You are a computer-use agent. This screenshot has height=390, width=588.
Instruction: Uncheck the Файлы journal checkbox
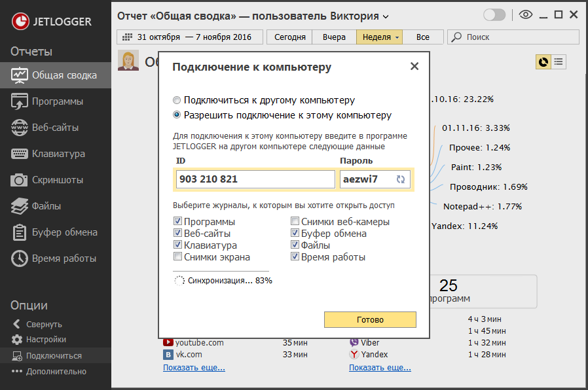click(295, 245)
